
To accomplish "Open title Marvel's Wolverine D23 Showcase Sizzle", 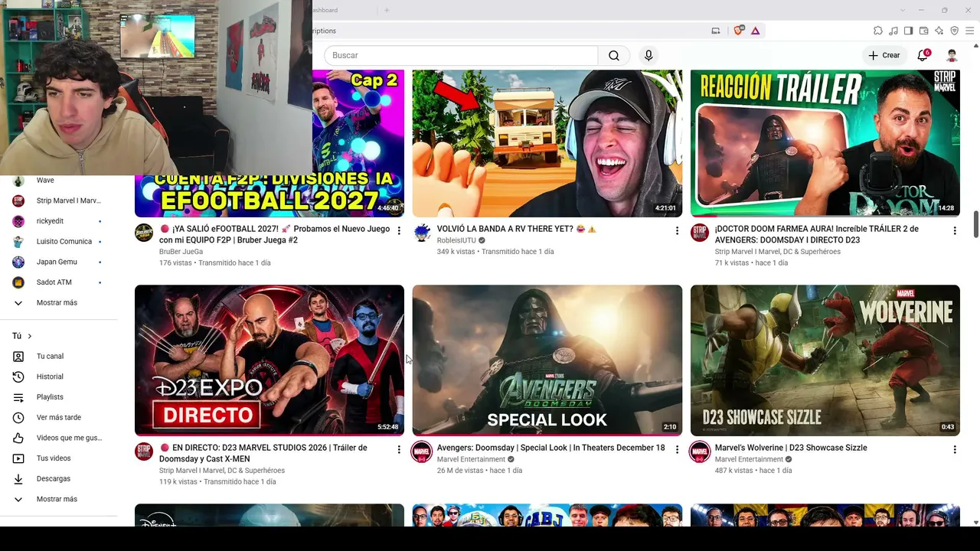I will pyautogui.click(x=791, y=448).
